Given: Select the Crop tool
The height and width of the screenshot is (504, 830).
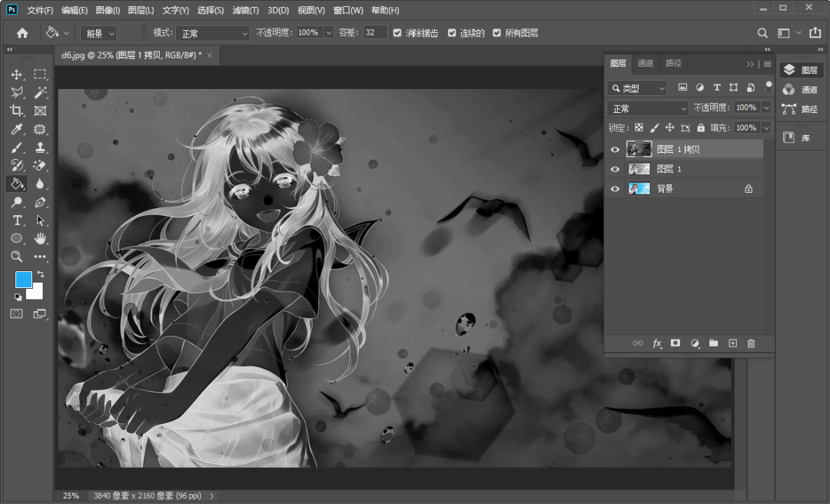Looking at the screenshot, I should click(17, 111).
